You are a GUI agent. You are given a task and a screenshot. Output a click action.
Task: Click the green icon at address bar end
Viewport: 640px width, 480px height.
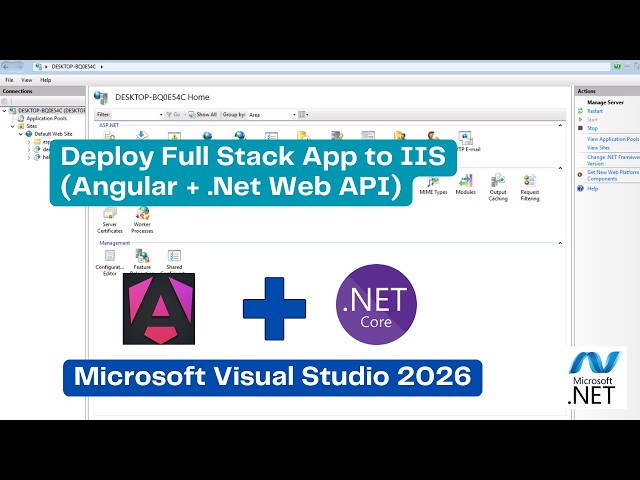617,66
